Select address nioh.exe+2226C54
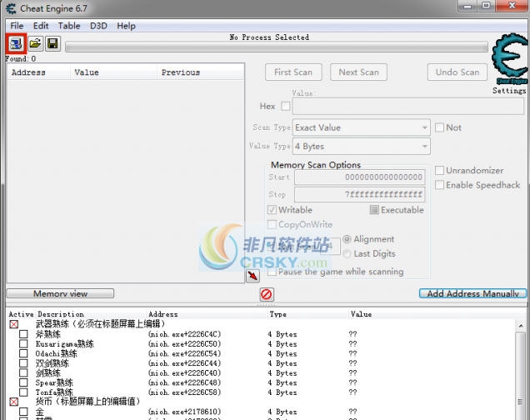 click(184, 353)
